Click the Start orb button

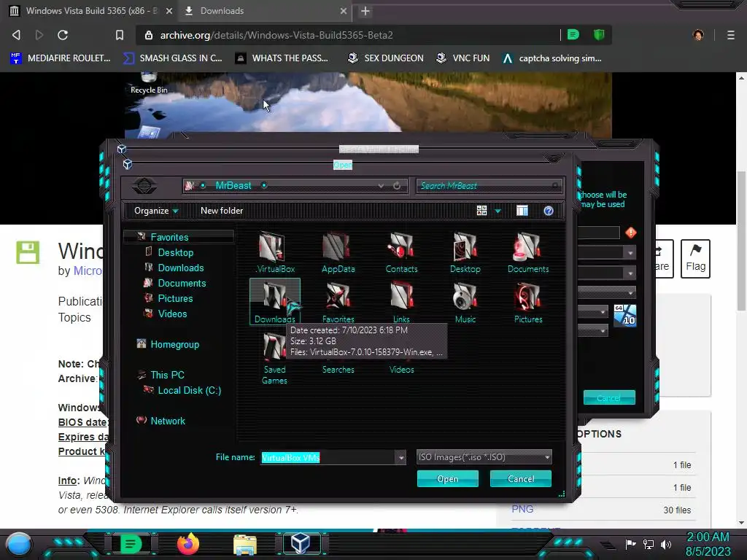click(19, 544)
